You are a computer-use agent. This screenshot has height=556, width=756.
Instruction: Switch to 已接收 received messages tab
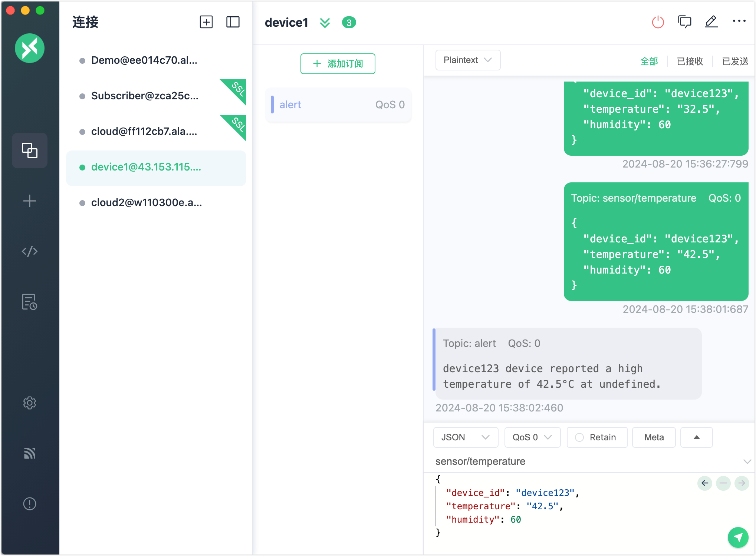click(x=690, y=61)
